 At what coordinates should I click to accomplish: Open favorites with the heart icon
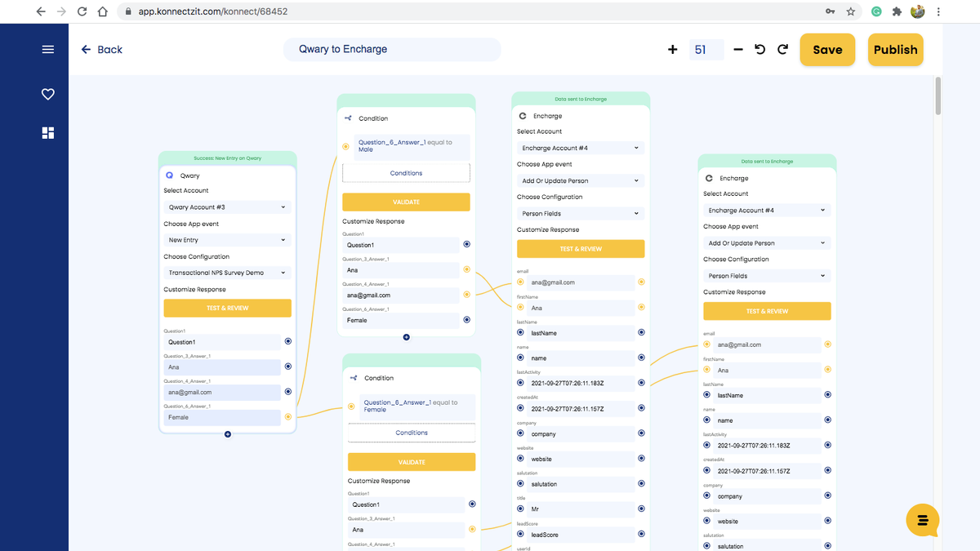coord(48,95)
